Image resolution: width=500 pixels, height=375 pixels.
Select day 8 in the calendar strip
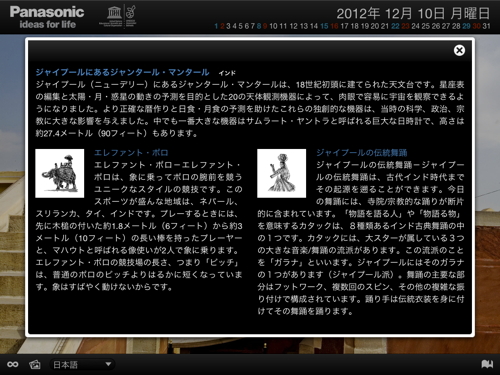259,26
